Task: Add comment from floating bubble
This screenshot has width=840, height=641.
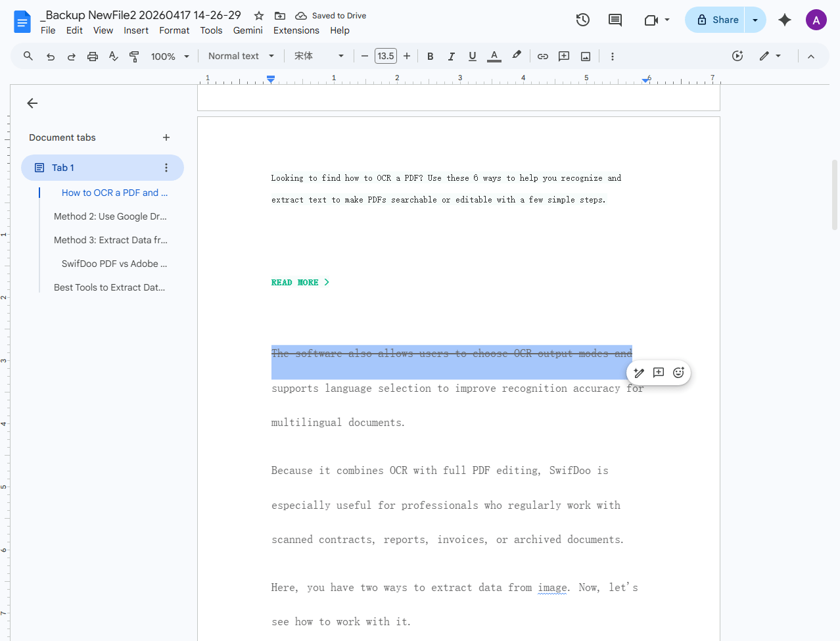Action: tap(659, 373)
